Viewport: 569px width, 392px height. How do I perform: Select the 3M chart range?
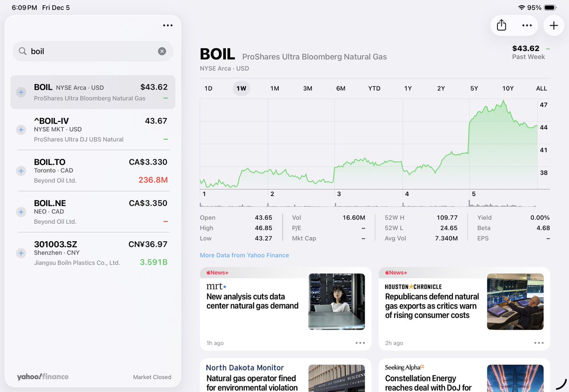click(x=308, y=88)
